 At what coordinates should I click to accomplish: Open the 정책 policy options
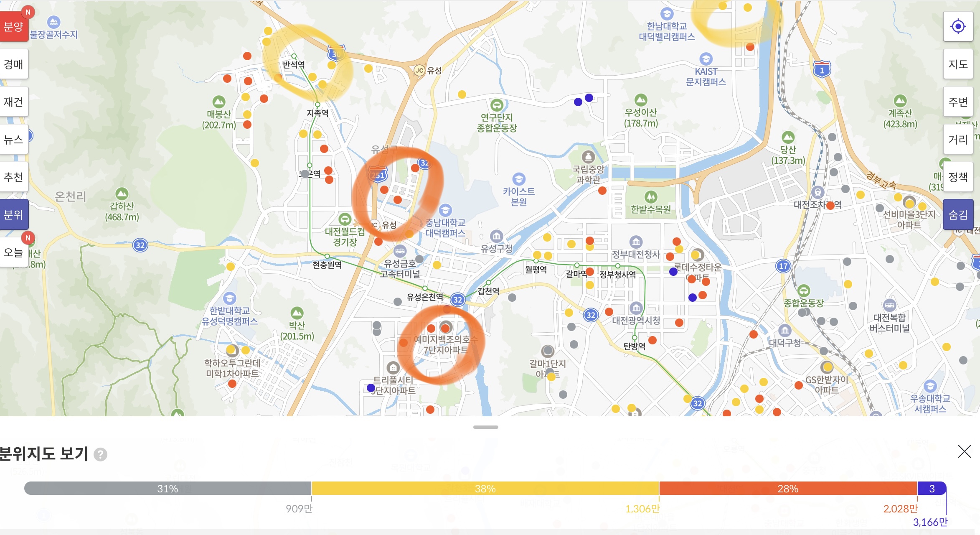pos(958,177)
